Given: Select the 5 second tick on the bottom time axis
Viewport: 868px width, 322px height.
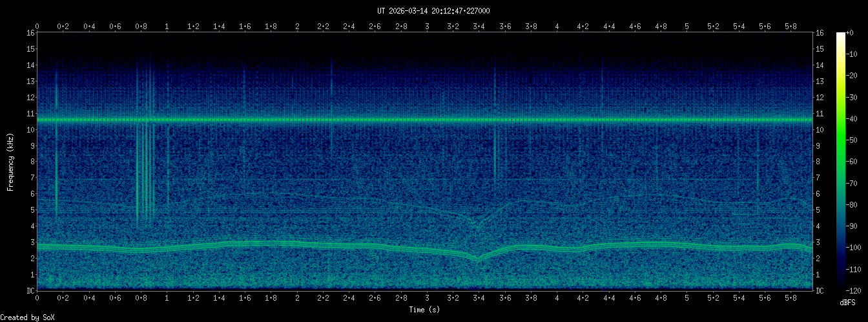Looking at the screenshot, I should click(687, 298).
